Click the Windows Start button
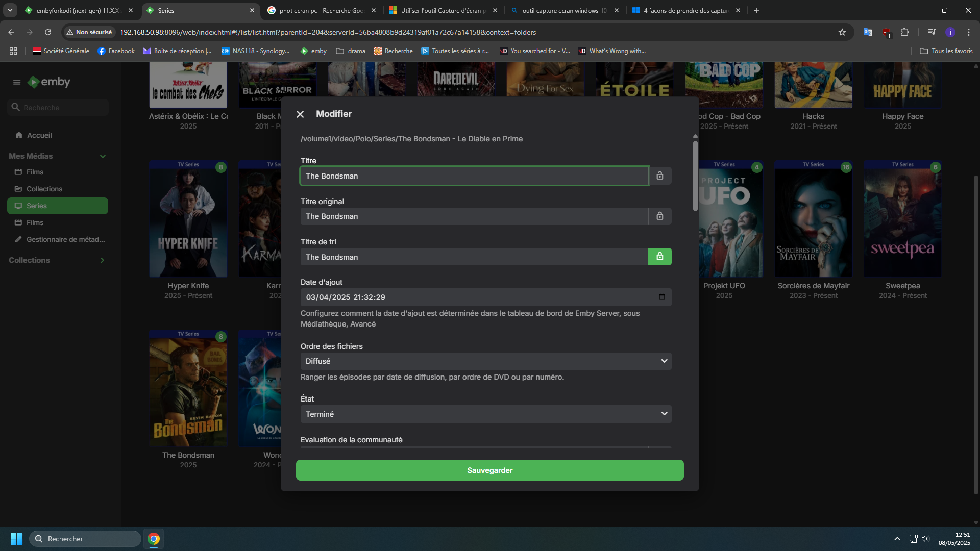 point(16,539)
